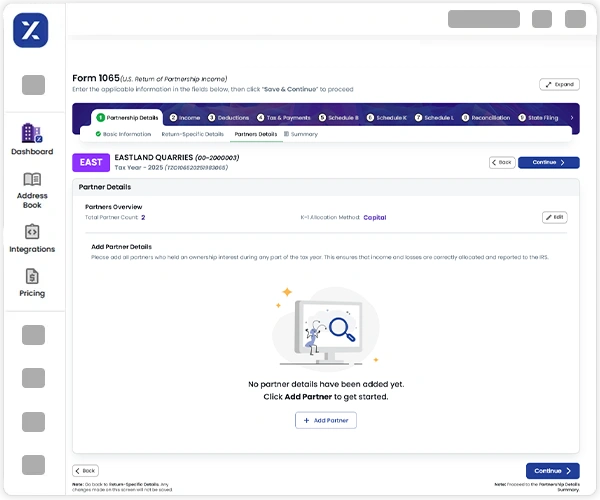Click the Add Partner button
The width and height of the screenshot is (600, 500).
(326, 420)
